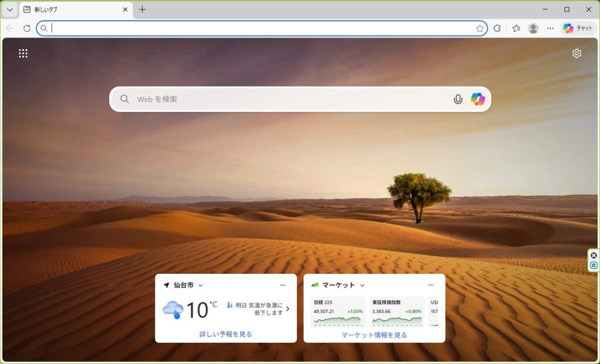Viewport: 600px width, 364px height.
Task: Open the market card options with the ellipsis
Action: pos(432,285)
